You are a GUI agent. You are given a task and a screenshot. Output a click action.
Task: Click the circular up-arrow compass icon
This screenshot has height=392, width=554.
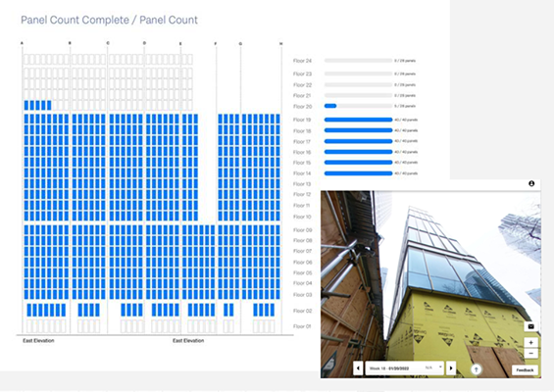pyautogui.click(x=476, y=369)
